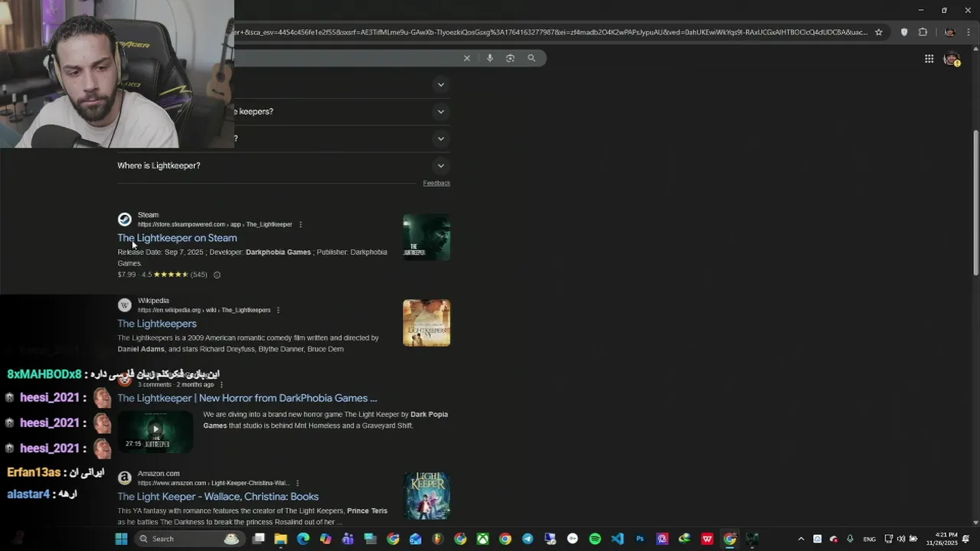Open Google Lens image search icon

click(x=511, y=58)
